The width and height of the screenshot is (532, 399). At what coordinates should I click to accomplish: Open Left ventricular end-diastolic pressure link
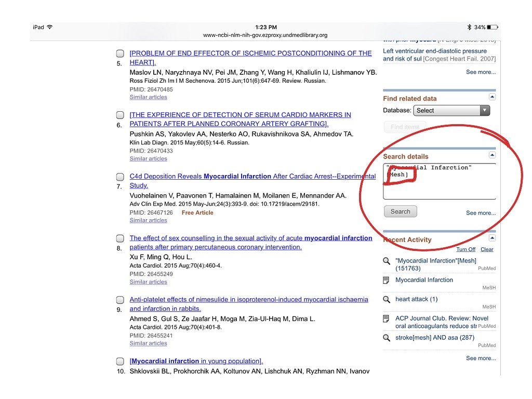435,55
